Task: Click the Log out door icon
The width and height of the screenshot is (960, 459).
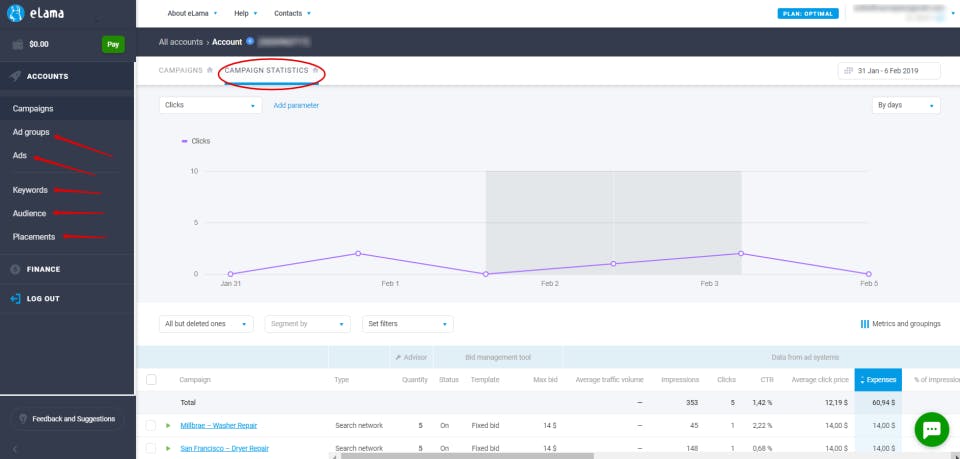Action: tap(15, 299)
